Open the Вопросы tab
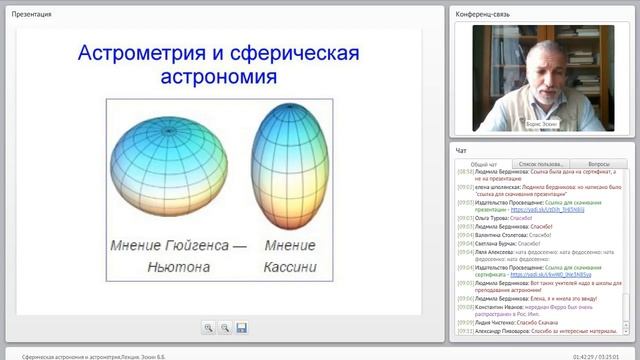 coord(599,164)
